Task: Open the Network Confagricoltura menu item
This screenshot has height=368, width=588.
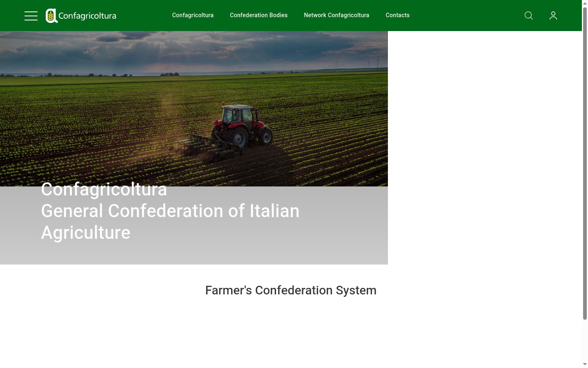Action: click(x=336, y=15)
